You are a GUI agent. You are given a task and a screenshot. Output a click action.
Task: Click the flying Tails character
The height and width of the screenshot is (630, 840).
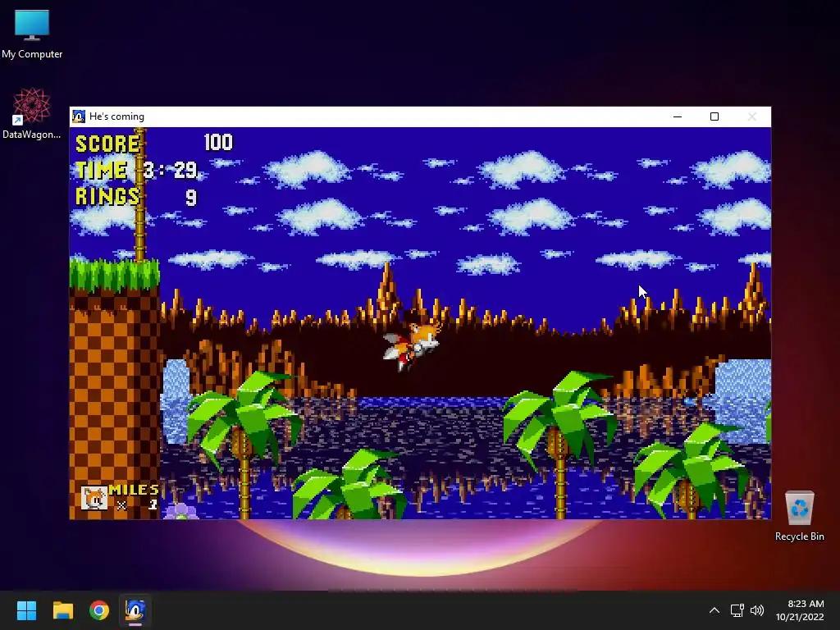(412, 345)
